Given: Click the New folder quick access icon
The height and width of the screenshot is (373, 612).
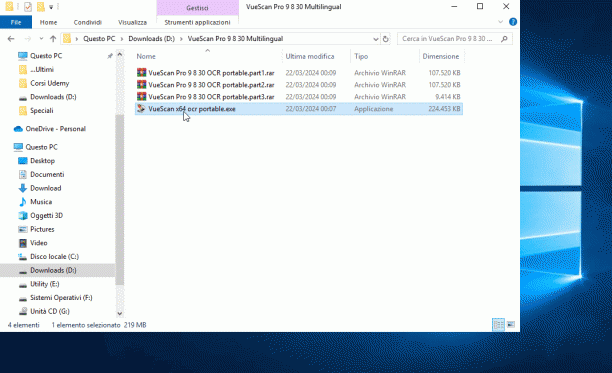Looking at the screenshot, I should (x=40, y=7).
